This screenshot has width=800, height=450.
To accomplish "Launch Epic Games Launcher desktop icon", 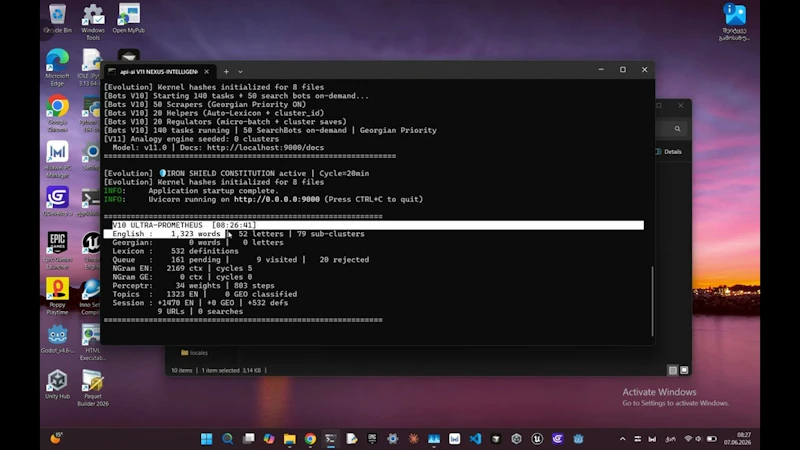I will tap(57, 251).
